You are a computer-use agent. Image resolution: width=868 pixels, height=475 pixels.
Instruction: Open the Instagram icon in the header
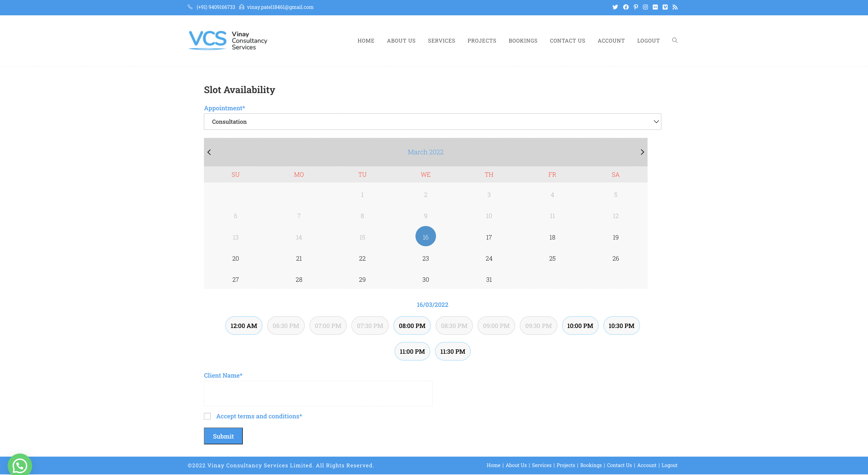(x=645, y=7)
